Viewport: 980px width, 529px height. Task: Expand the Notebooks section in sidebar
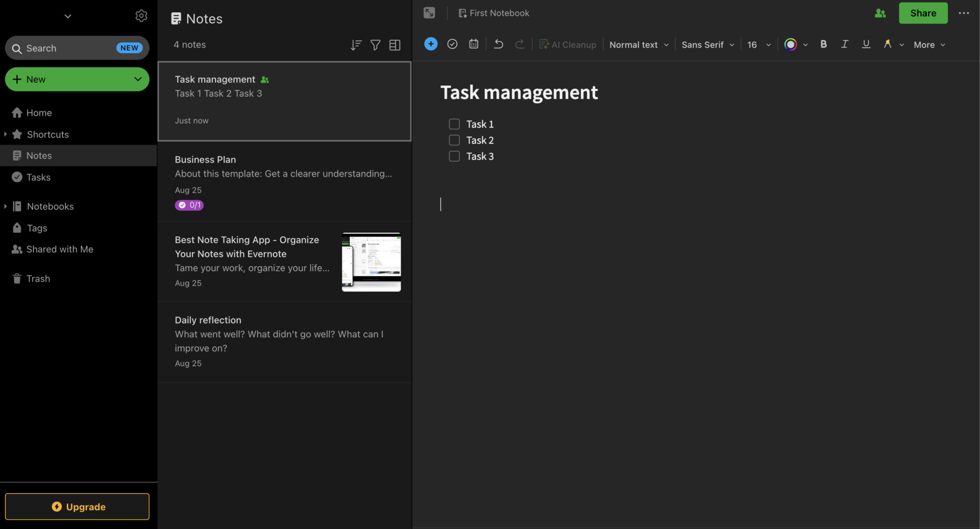(5, 206)
